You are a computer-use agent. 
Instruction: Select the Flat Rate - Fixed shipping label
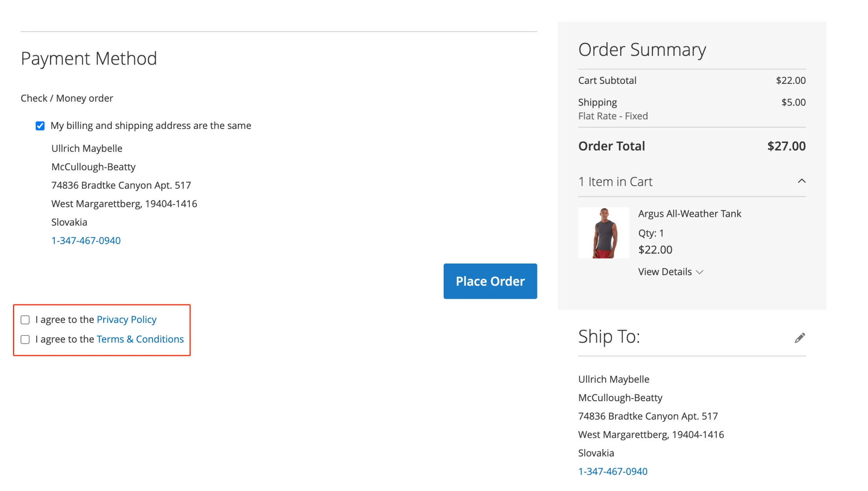coord(613,116)
